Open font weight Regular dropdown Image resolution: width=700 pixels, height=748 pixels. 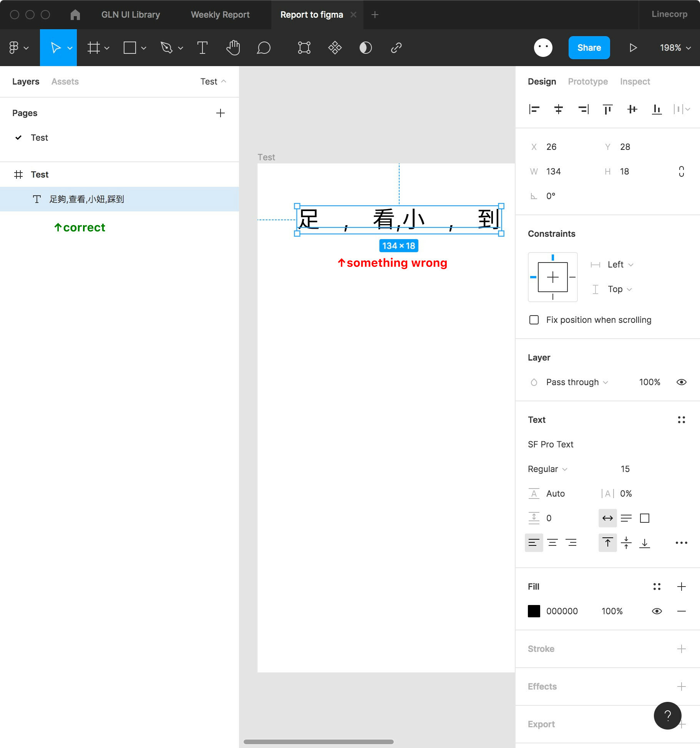click(x=547, y=469)
